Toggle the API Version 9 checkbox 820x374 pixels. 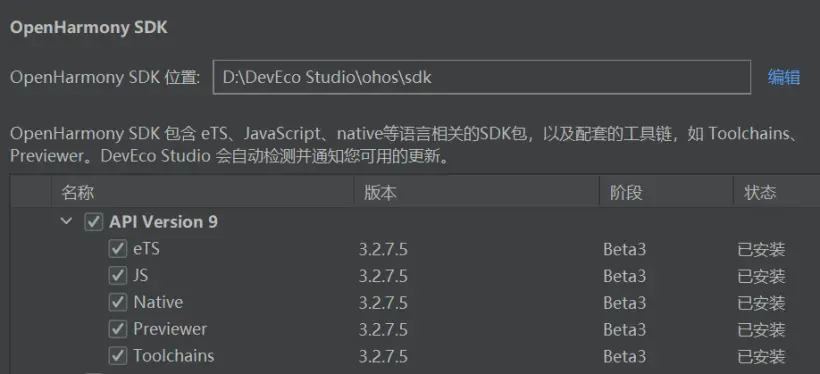93,222
